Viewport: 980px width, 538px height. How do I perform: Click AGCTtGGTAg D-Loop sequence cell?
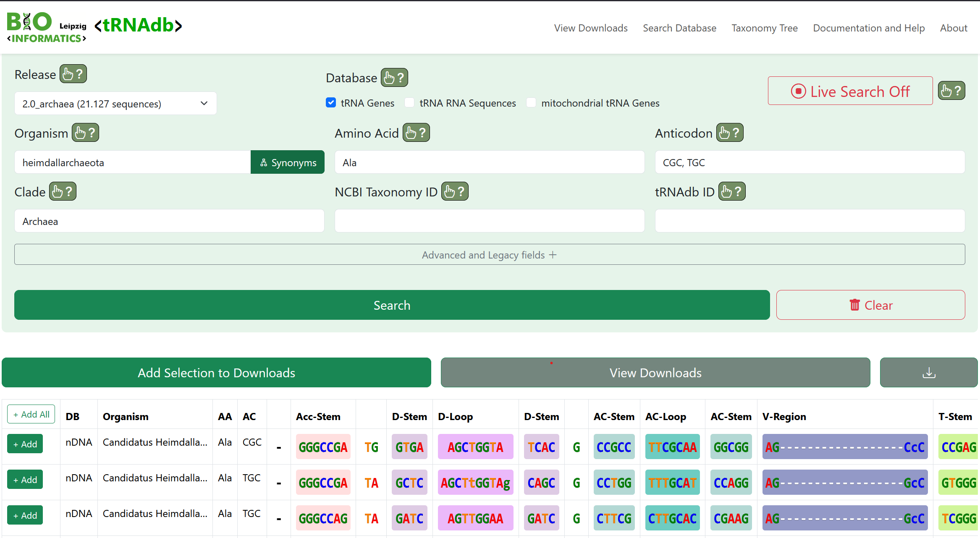point(475,483)
